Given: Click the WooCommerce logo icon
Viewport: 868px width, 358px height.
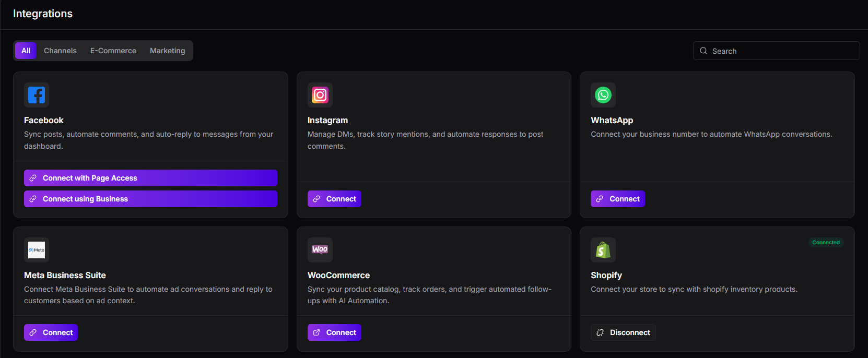Looking at the screenshot, I should click(x=320, y=250).
